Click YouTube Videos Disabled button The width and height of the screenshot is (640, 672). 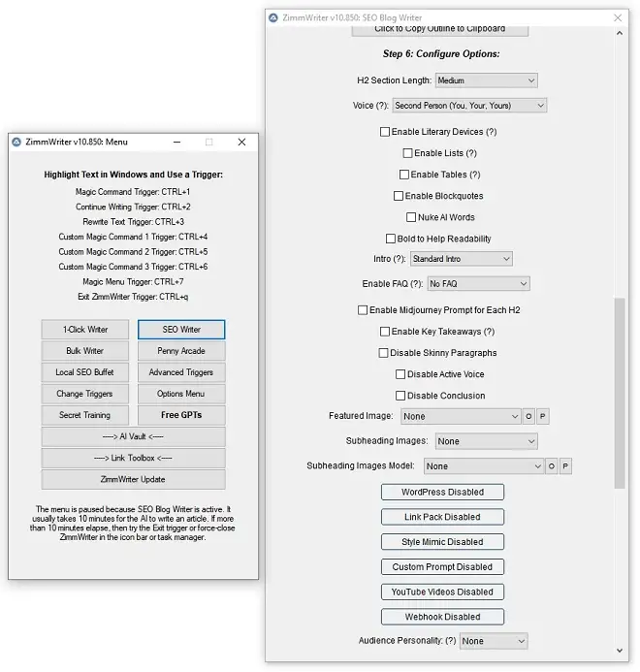click(442, 592)
